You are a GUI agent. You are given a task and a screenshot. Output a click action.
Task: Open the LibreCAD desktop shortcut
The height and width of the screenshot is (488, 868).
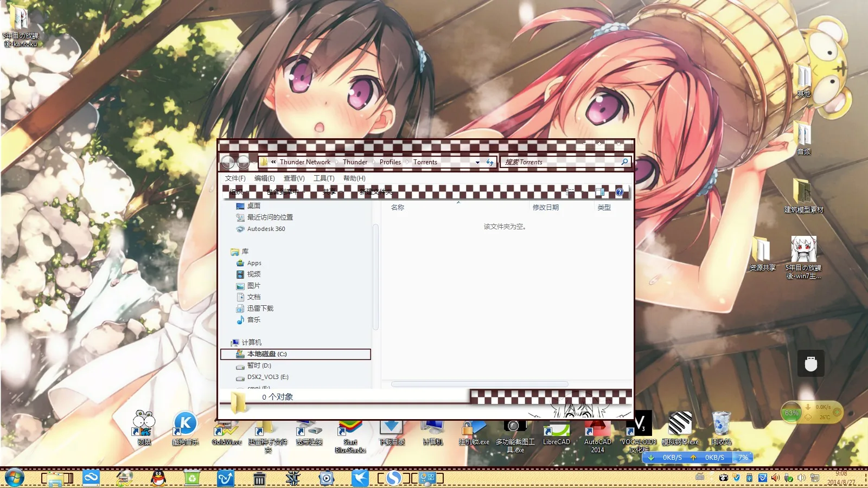557,432
